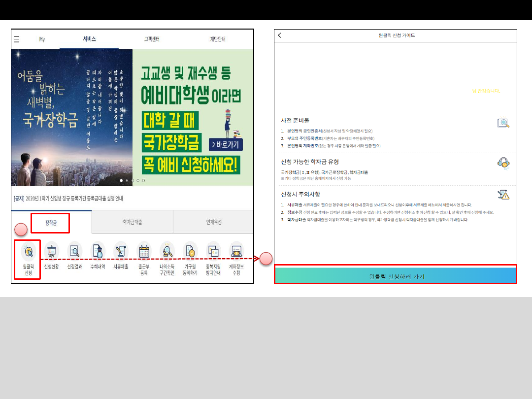
Task: Tap the 계좌정보 수정 icon
Action: pos(236,251)
